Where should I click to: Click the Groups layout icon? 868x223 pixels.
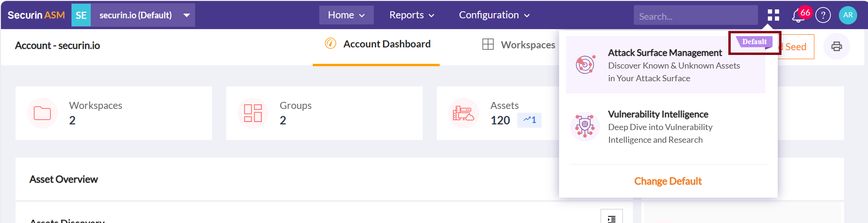click(x=253, y=113)
